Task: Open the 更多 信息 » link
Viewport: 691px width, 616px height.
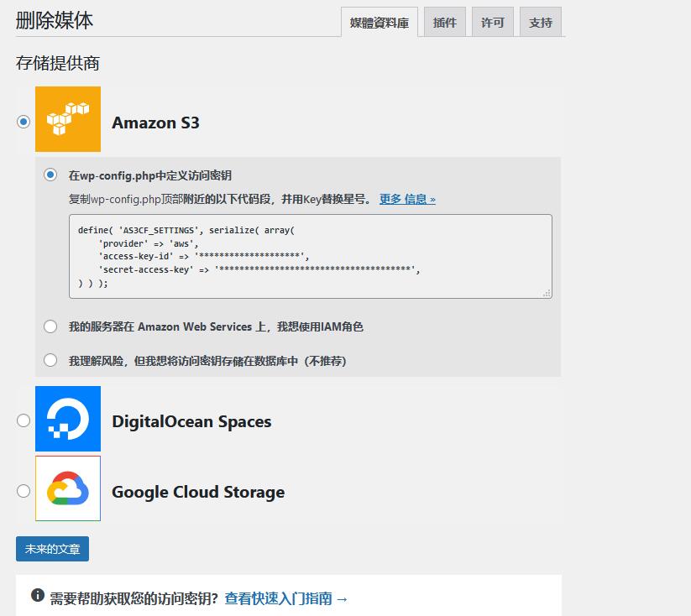Action: [x=407, y=199]
